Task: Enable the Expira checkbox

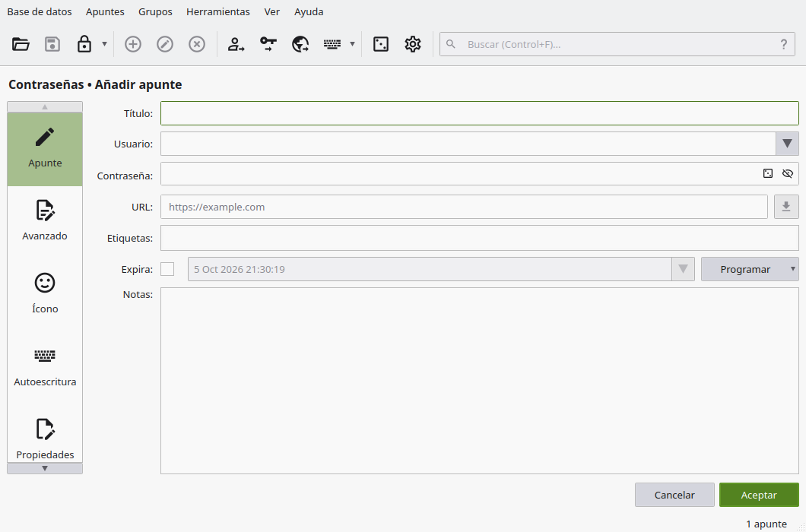Action: coord(167,269)
